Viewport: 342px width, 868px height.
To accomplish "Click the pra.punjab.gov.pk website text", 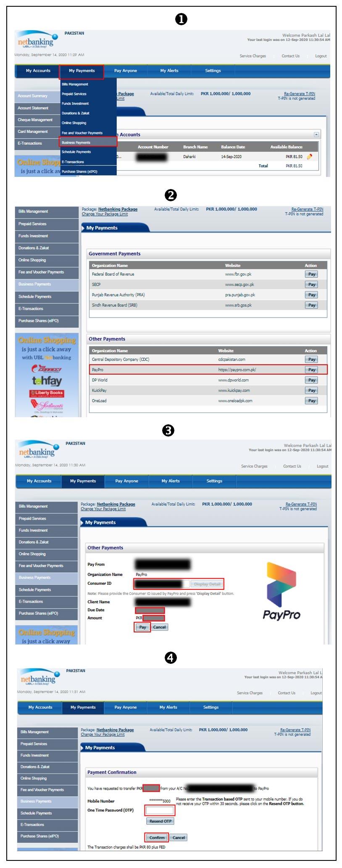I will coord(240,295).
